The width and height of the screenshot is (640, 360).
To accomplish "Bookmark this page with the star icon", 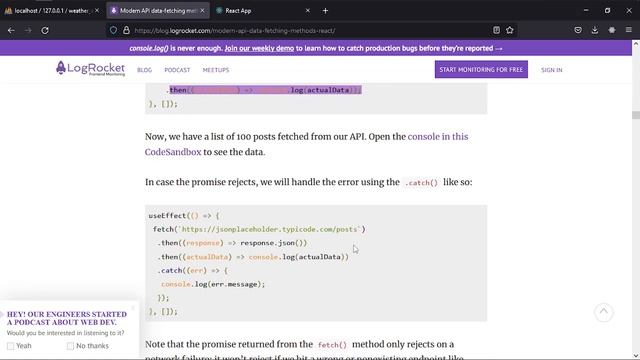I will (510, 30).
